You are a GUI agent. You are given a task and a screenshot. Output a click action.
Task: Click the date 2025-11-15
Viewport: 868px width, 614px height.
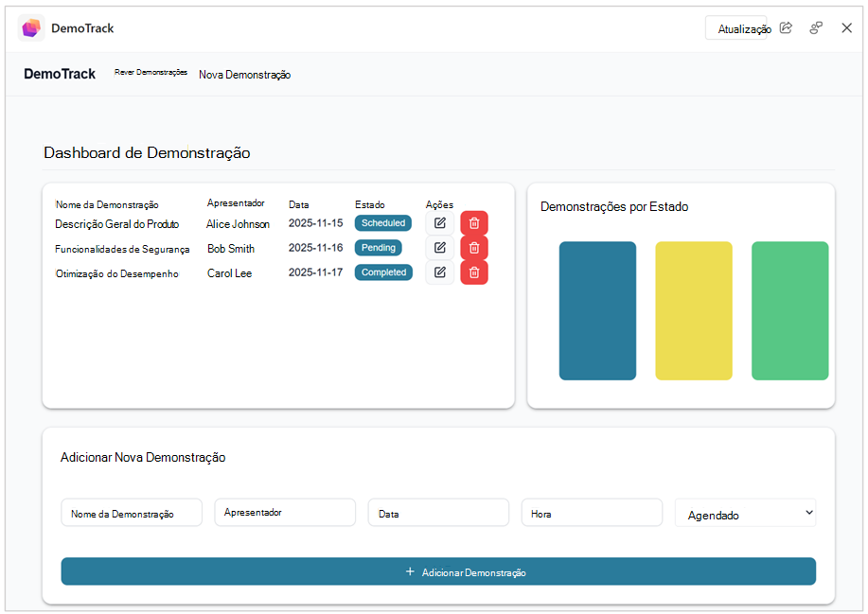click(x=315, y=223)
